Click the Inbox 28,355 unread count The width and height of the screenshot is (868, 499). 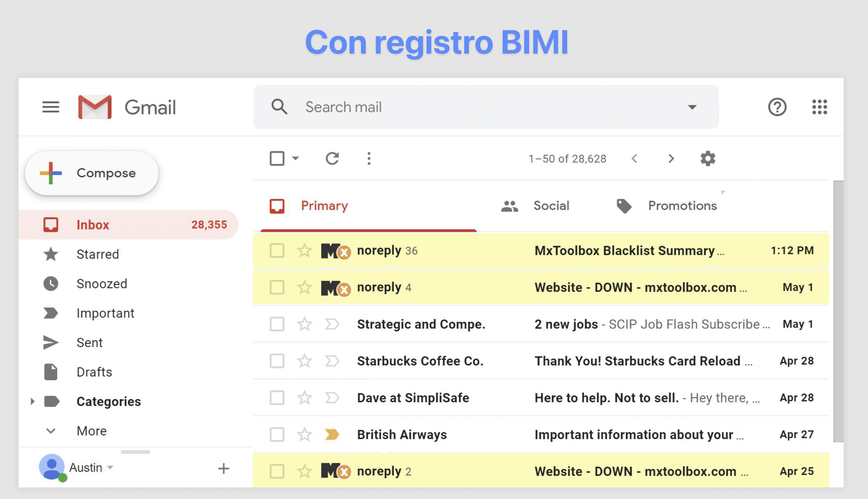[x=209, y=224]
